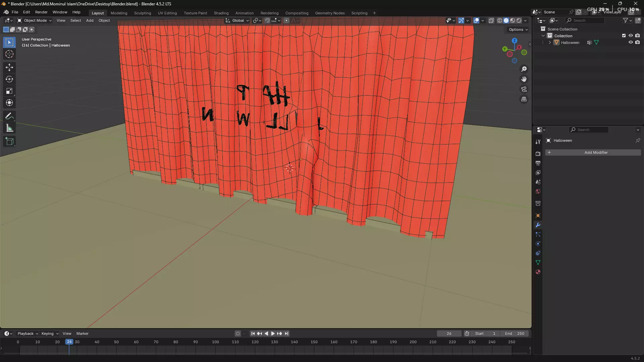Switch viewport to wireframe shading
The width and height of the screenshot is (644, 362).
[499, 20]
